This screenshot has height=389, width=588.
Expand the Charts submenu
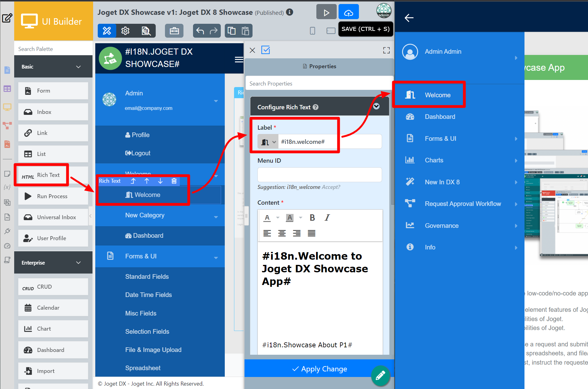pyautogui.click(x=516, y=161)
